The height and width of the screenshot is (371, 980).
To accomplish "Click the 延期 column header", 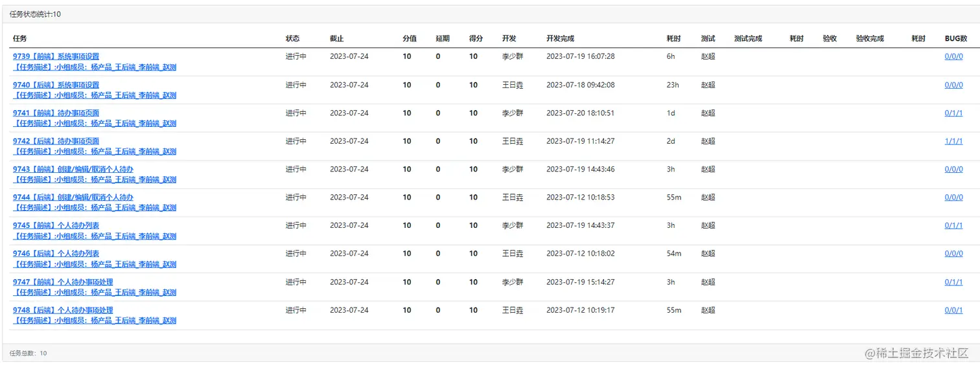I will (x=443, y=39).
